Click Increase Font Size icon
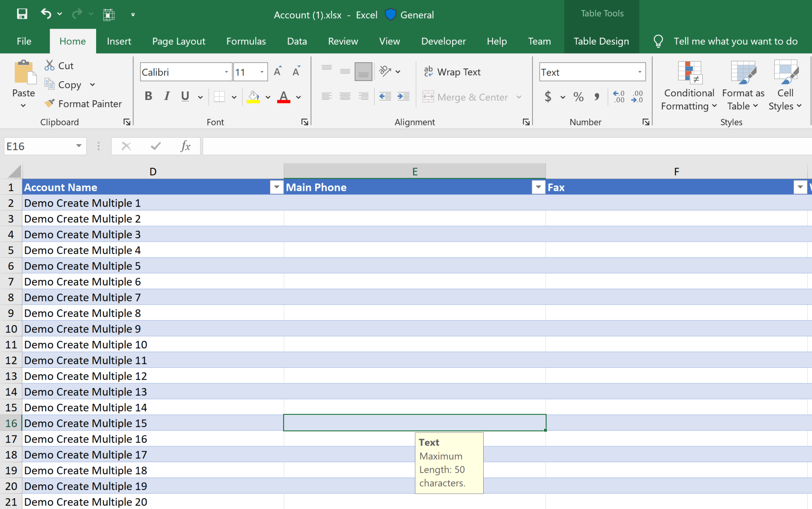The width and height of the screenshot is (812, 509). (x=278, y=72)
